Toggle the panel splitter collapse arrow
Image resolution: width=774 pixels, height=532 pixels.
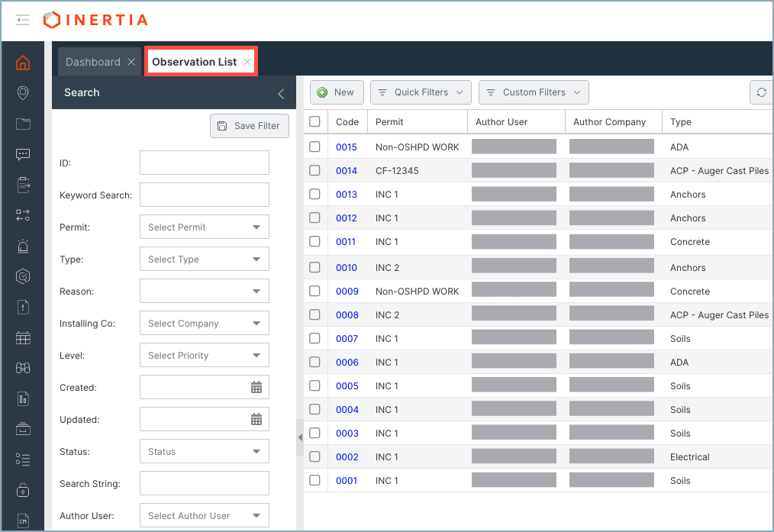tap(300, 437)
